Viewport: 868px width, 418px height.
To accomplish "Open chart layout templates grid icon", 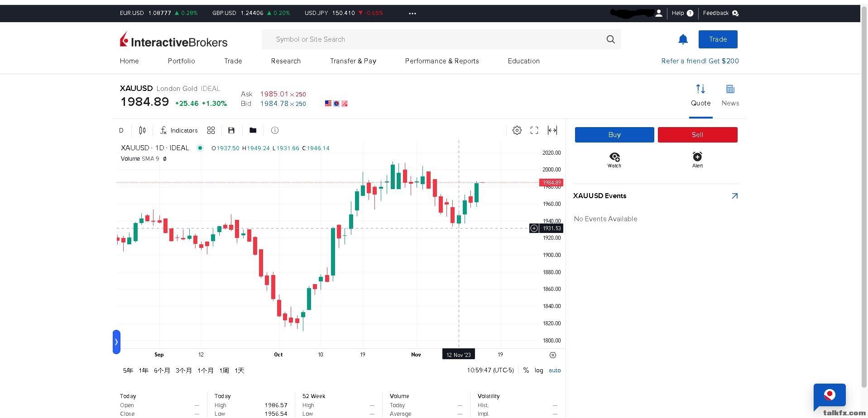I will coord(211,130).
